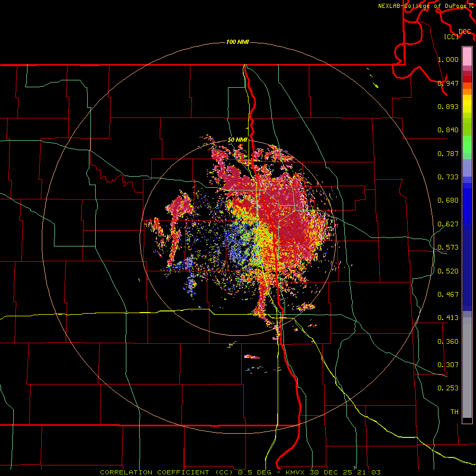Viewport: 476px width, 476px height.
Task: Click the KMVX station identifier in caption
Action: (x=296, y=472)
